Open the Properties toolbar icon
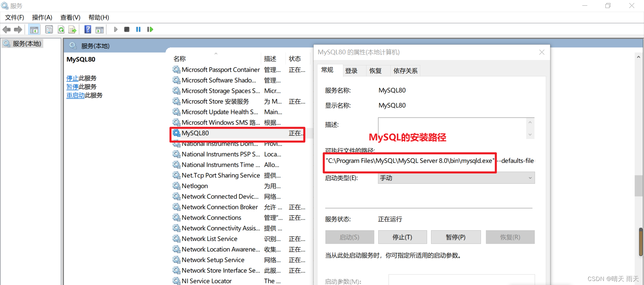 click(x=49, y=30)
